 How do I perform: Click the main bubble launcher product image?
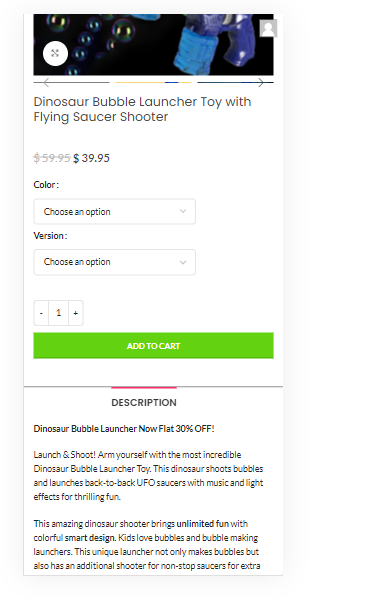pyautogui.click(x=153, y=45)
